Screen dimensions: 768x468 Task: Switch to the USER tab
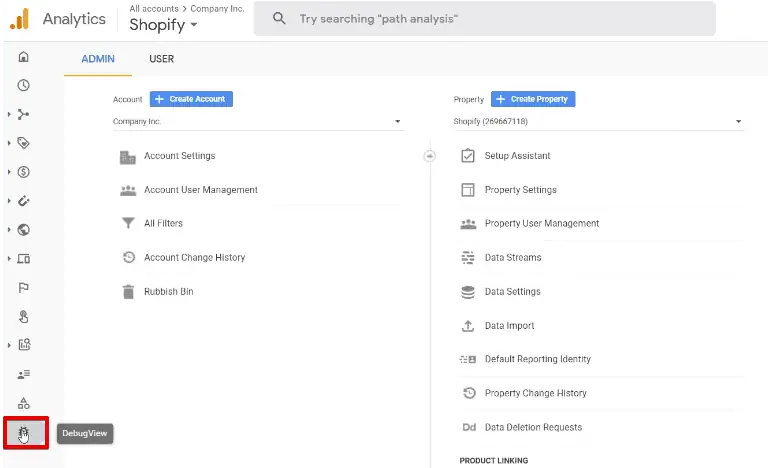(x=161, y=59)
